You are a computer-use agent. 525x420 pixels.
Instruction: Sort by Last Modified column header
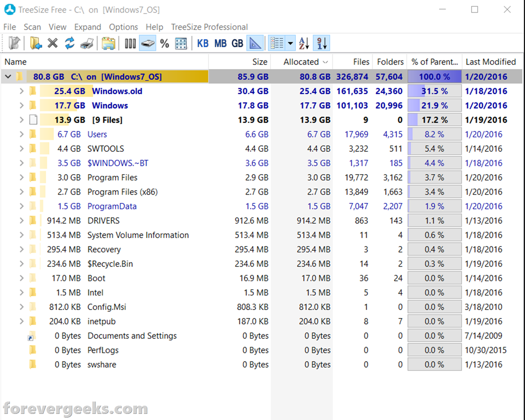tap(492, 62)
